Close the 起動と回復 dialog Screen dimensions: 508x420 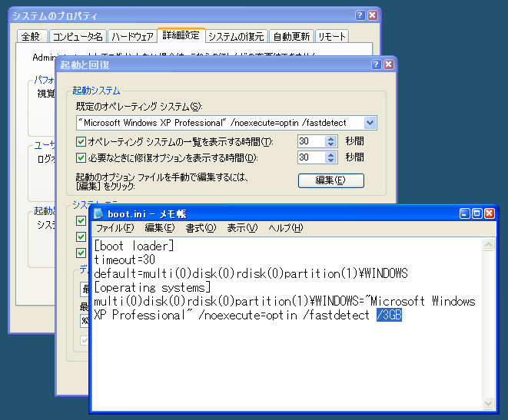(x=389, y=64)
